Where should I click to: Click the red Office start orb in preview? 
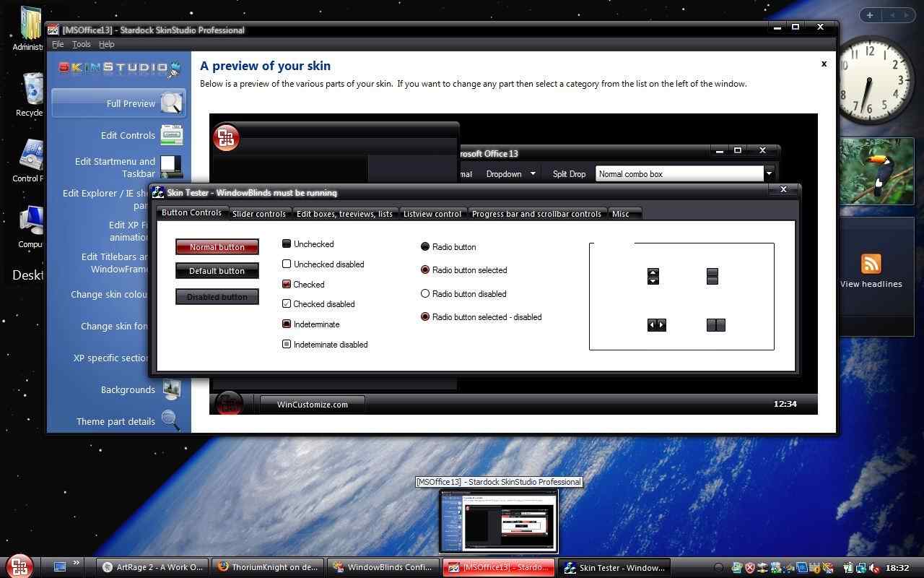coord(226,137)
